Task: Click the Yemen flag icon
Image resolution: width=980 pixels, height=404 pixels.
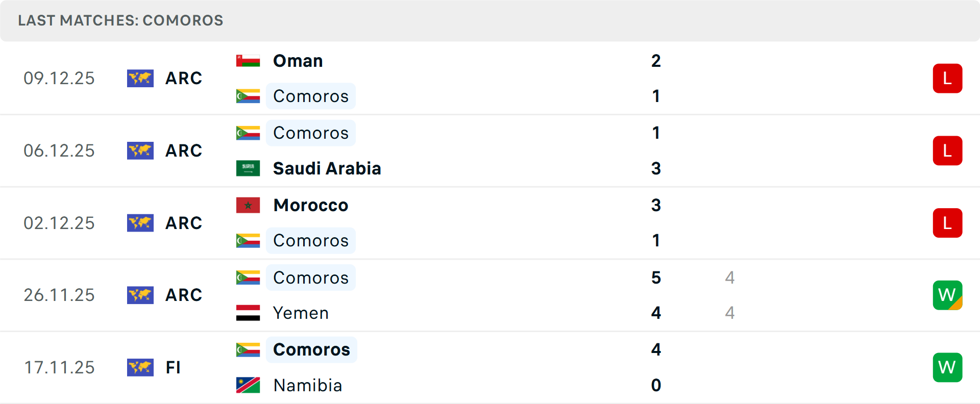Action: 248,313
